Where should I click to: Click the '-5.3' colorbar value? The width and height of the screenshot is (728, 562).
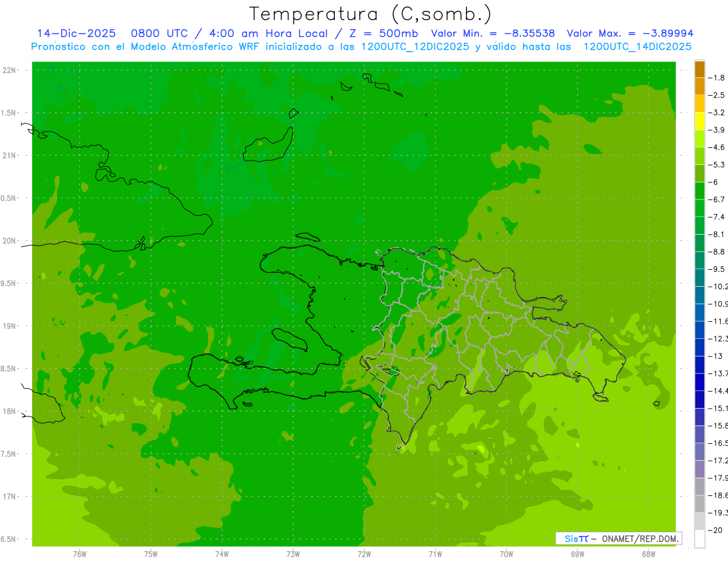[716, 165]
